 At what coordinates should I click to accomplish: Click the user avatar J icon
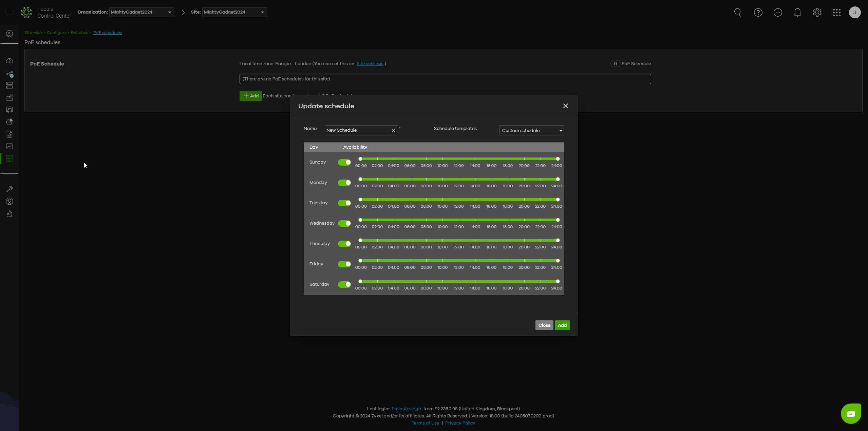(x=854, y=13)
